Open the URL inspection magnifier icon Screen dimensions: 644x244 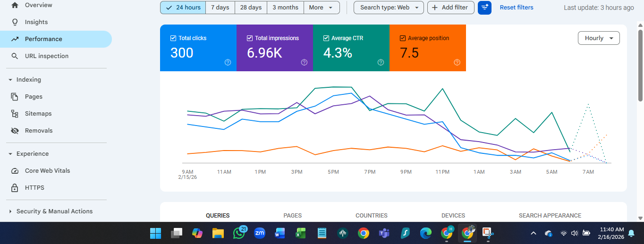click(15, 56)
